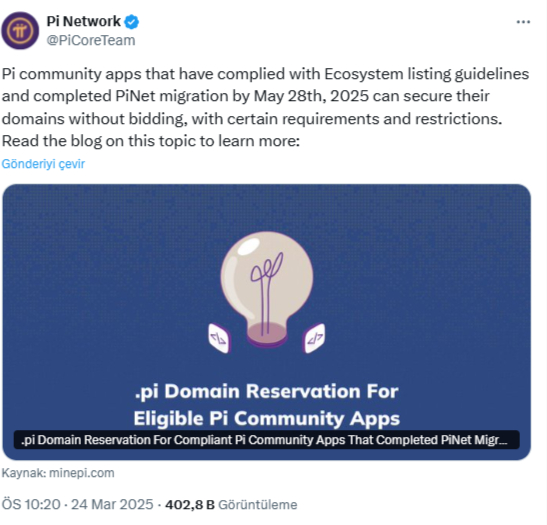The width and height of the screenshot is (547, 525).
Task: Click the ÖS 10:20 timestamp
Action: (31, 505)
